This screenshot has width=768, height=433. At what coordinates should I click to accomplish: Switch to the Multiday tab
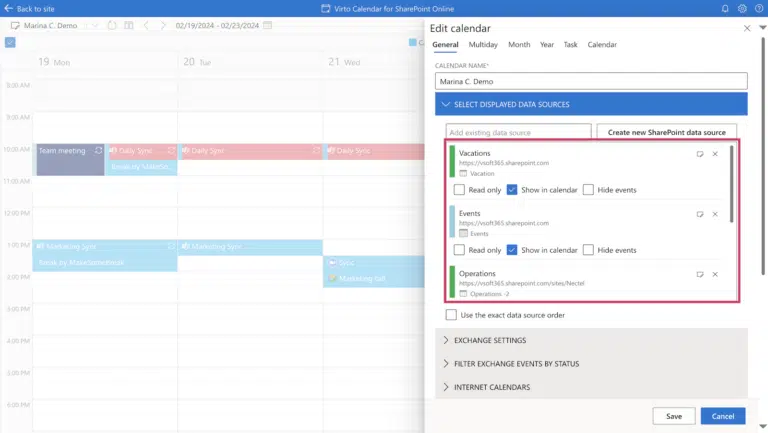pyautogui.click(x=483, y=45)
